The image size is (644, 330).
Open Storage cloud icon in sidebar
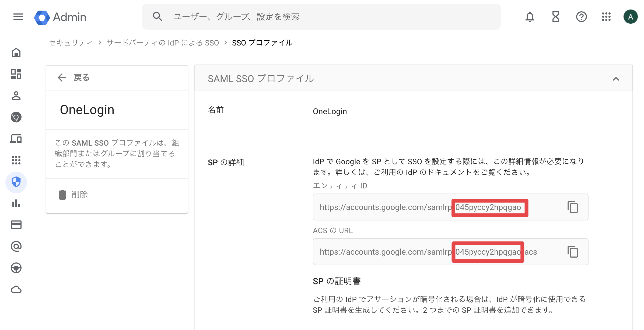pos(16,289)
